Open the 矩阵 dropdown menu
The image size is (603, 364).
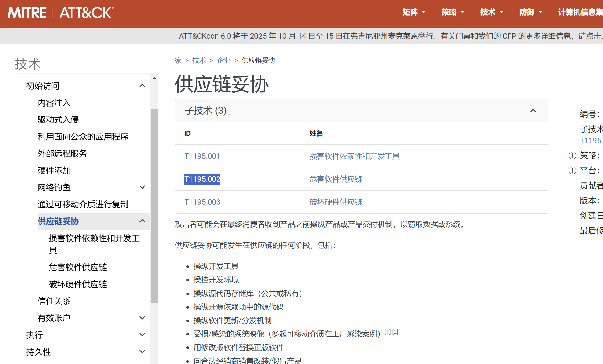click(x=414, y=12)
